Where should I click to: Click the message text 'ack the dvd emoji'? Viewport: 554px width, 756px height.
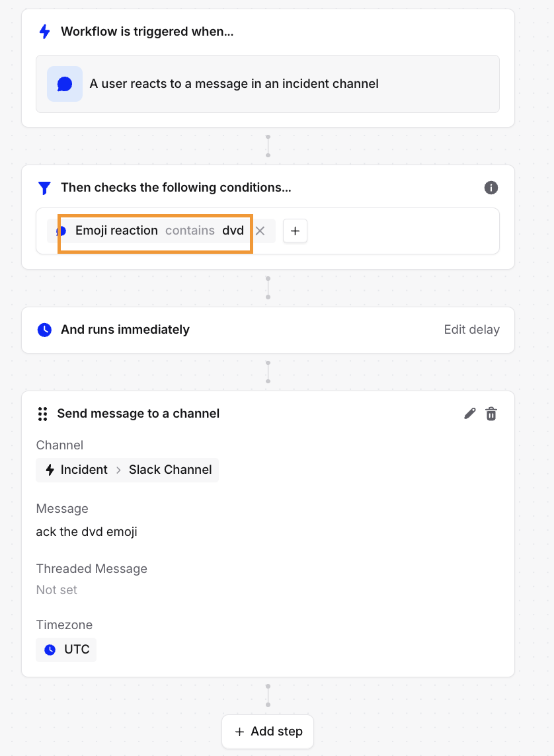87,531
